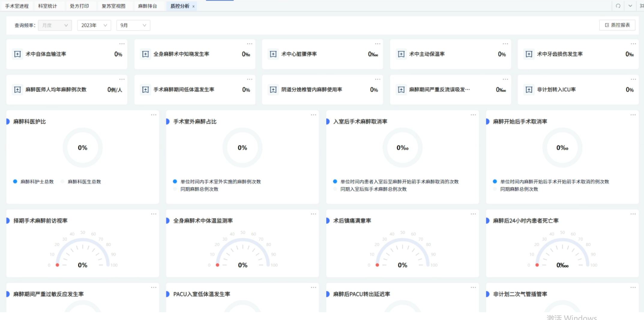Open more options on 麻醉开始后手术取消率 chart
This screenshot has width=644, height=320.
[x=633, y=115]
